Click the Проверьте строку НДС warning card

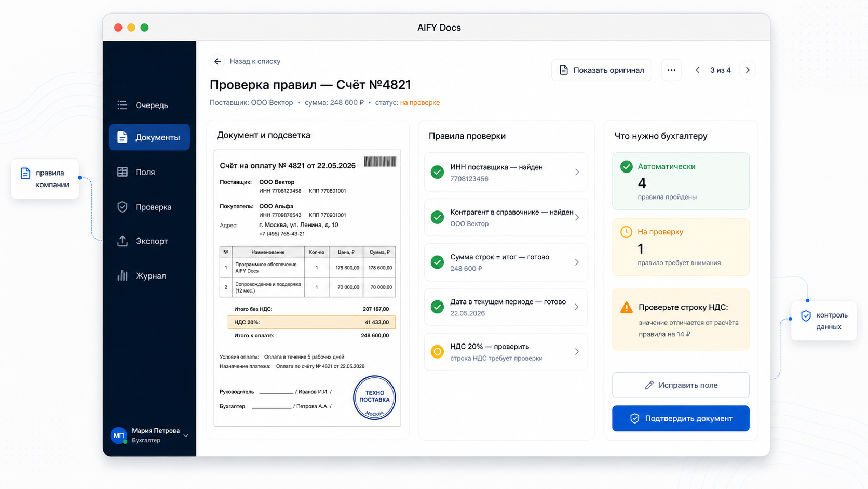click(x=681, y=320)
